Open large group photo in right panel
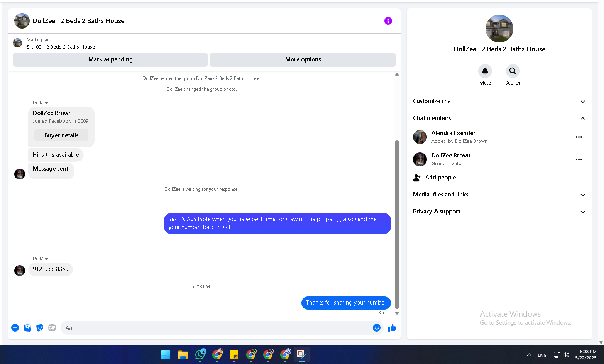The height and width of the screenshot is (364, 604). click(499, 29)
